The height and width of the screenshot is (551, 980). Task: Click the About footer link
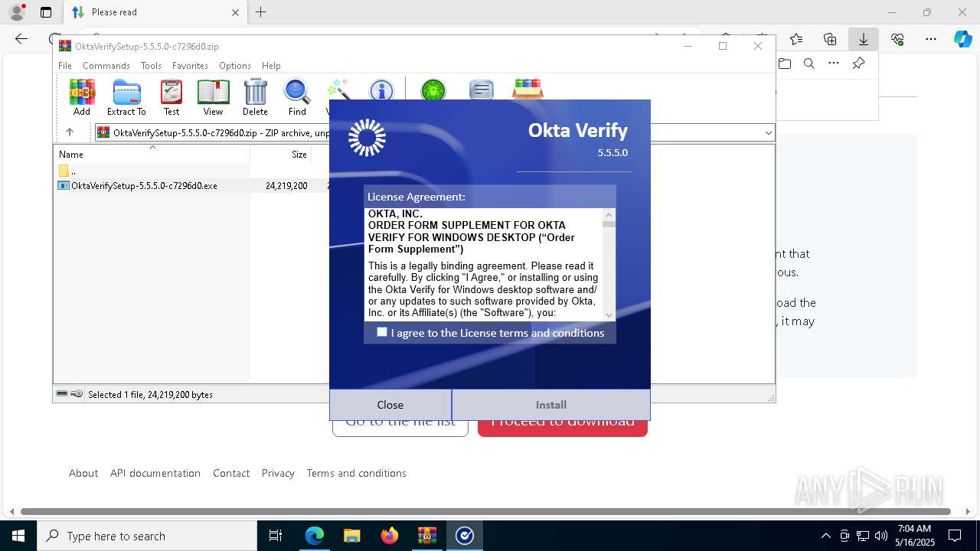(x=83, y=473)
